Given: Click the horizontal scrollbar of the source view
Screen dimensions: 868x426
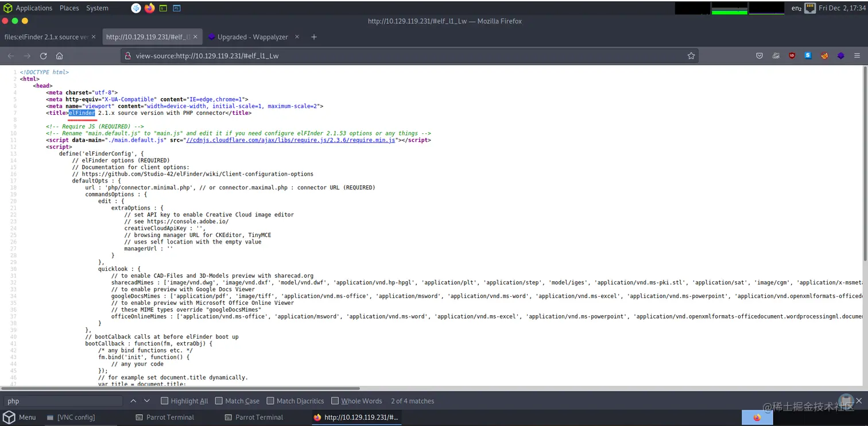Looking at the screenshot, I should (x=180, y=389).
